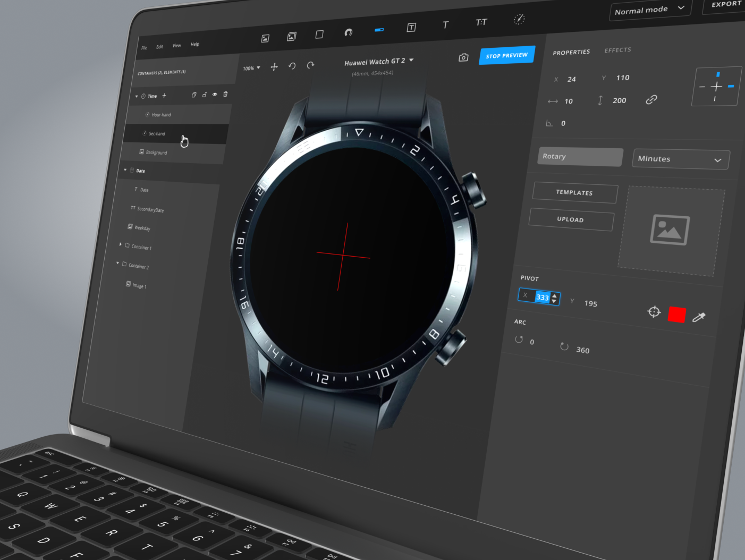
Task: Click the Upload button
Action: pyautogui.click(x=571, y=219)
